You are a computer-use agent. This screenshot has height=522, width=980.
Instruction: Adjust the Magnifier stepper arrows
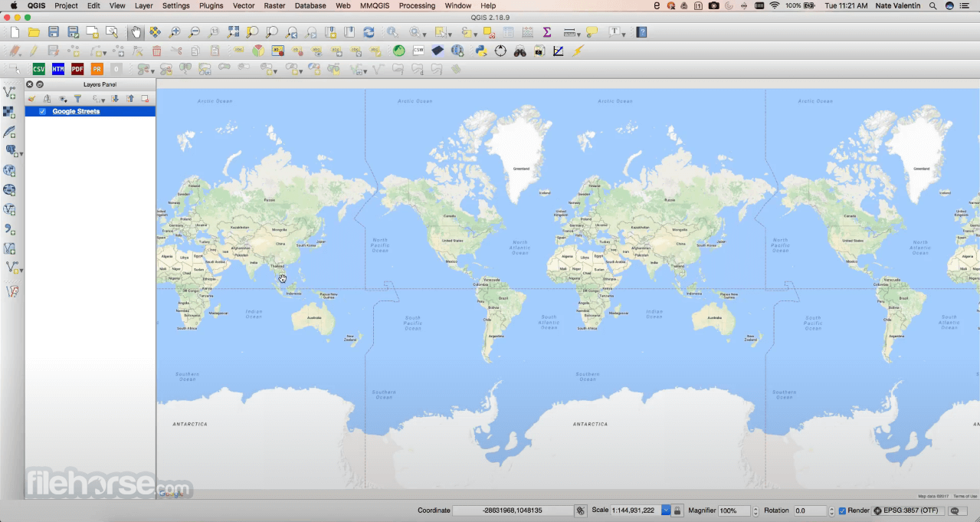(x=755, y=511)
